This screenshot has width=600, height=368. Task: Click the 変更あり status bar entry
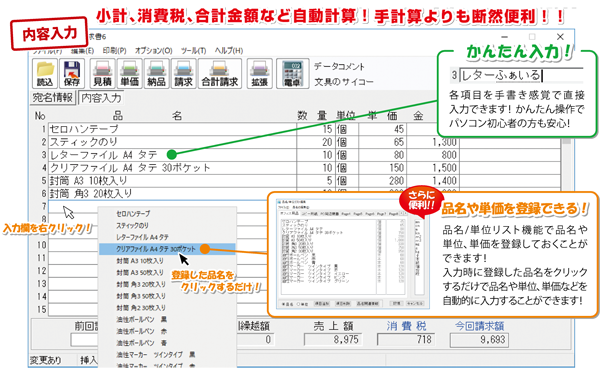tap(46, 360)
